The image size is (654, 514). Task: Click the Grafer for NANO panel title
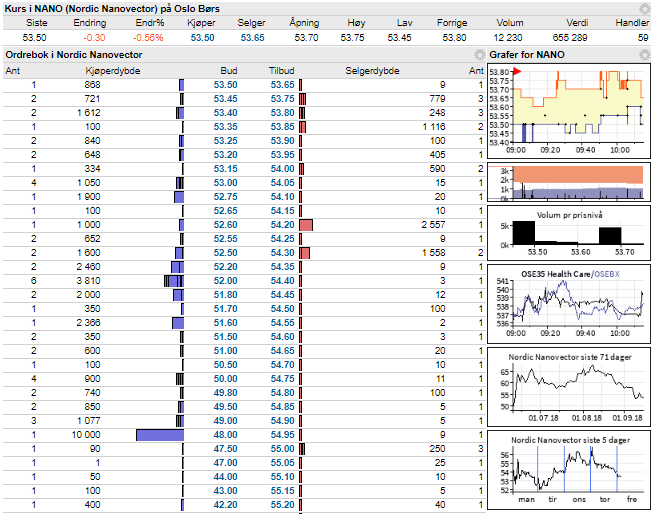click(x=527, y=55)
